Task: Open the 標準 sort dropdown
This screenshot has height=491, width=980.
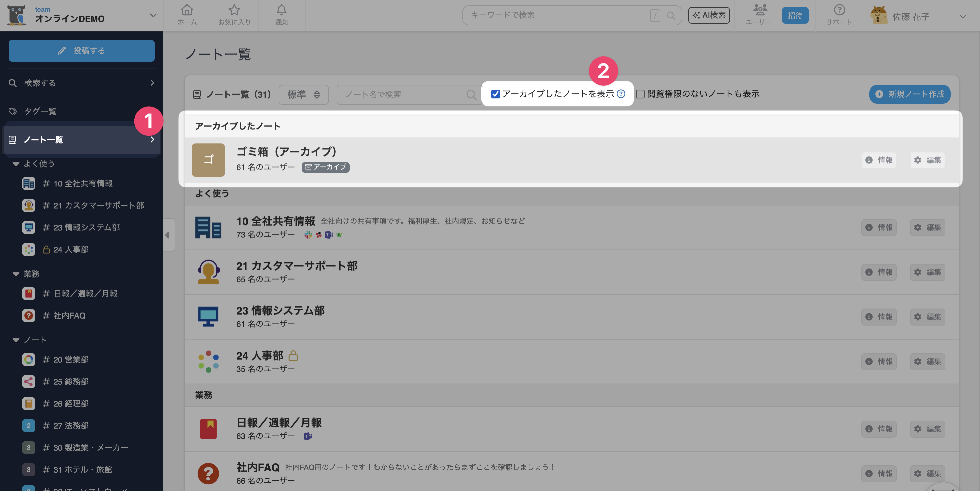Action: [303, 94]
